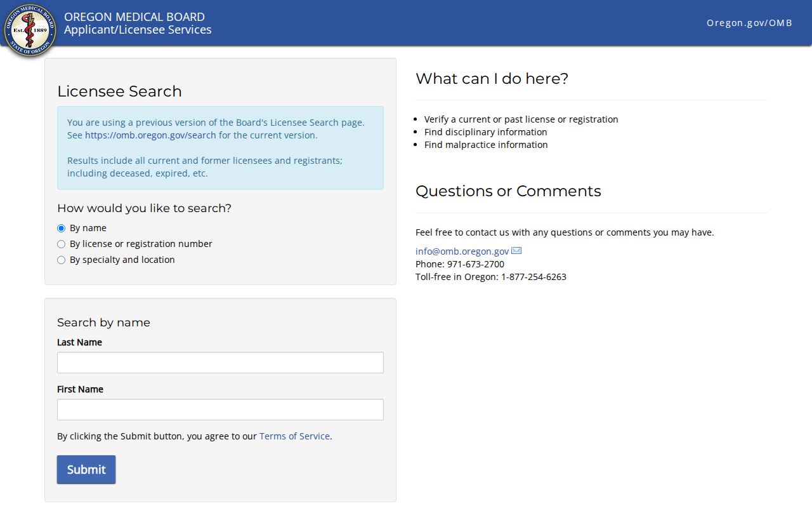This screenshot has height=508, width=812.
Task: Click the Questions or Comments heading
Action: 508,191
